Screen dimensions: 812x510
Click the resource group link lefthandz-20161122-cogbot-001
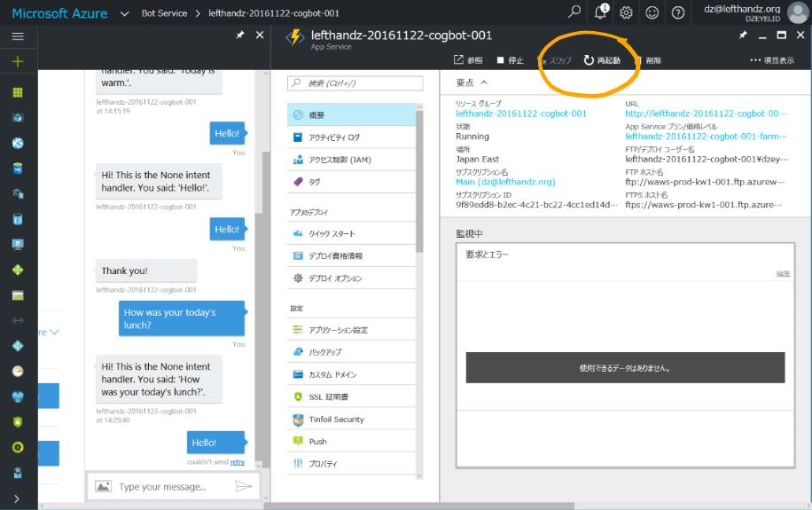click(x=521, y=114)
